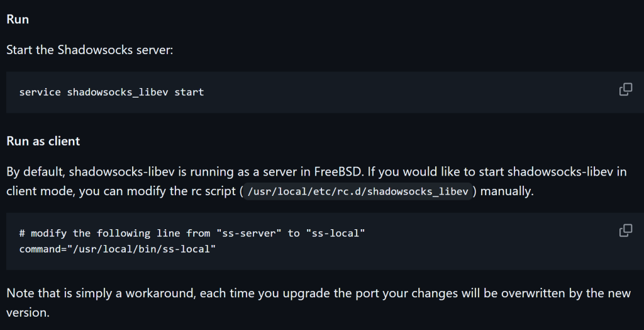Copy the service shadowsocks_libev start command
644x330 pixels.
coord(625,89)
